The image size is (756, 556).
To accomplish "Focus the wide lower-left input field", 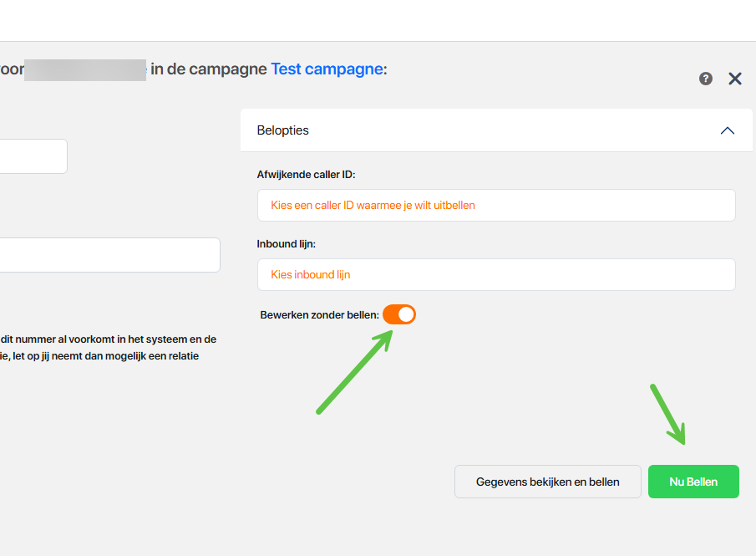I will tap(109, 255).
